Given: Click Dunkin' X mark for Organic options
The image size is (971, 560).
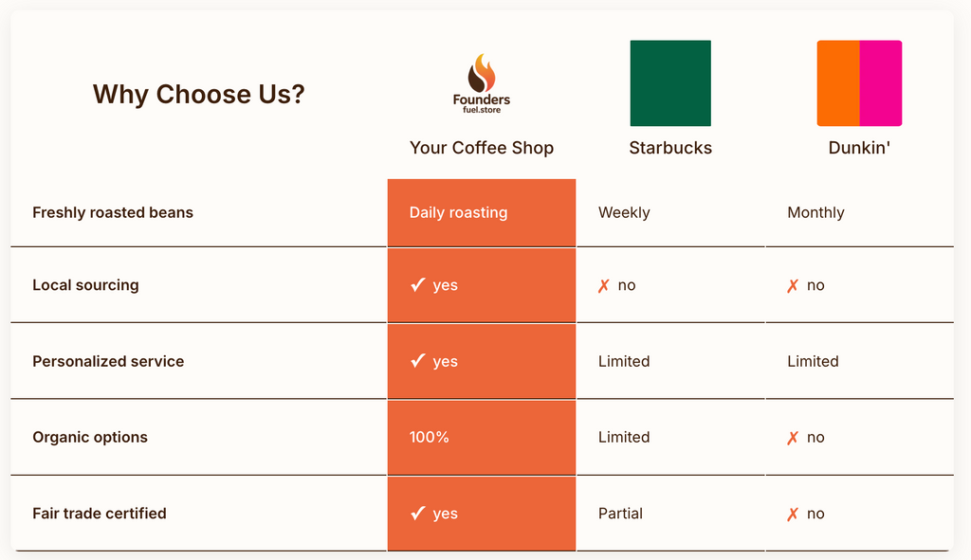Looking at the screenshot, I should [793, 438].
